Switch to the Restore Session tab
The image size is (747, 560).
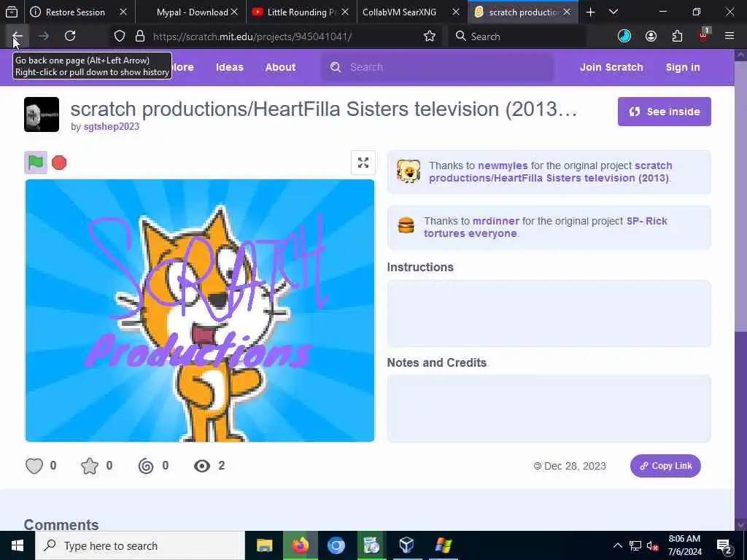pyautogui.click(x=74, y=12)
